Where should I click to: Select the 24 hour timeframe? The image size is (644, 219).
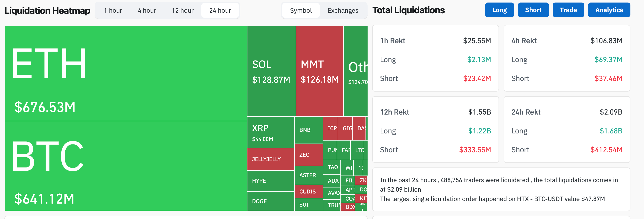coord(220,10)
